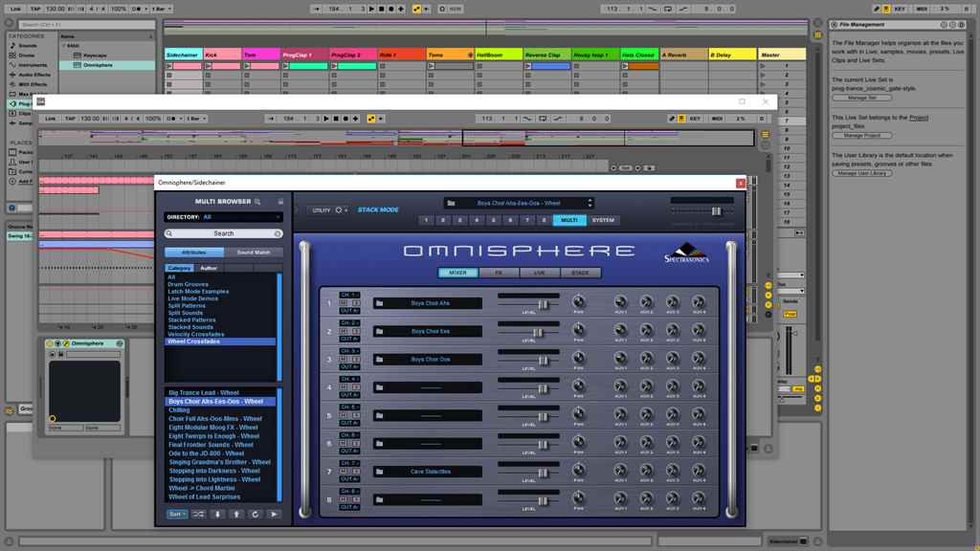Viewport: 980px width, 551px height.
Task: Mute part 1 with its M button
Action: click(344, 302)
